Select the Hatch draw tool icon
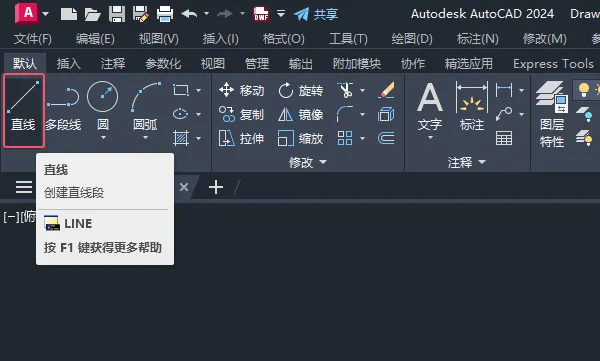 181,138
